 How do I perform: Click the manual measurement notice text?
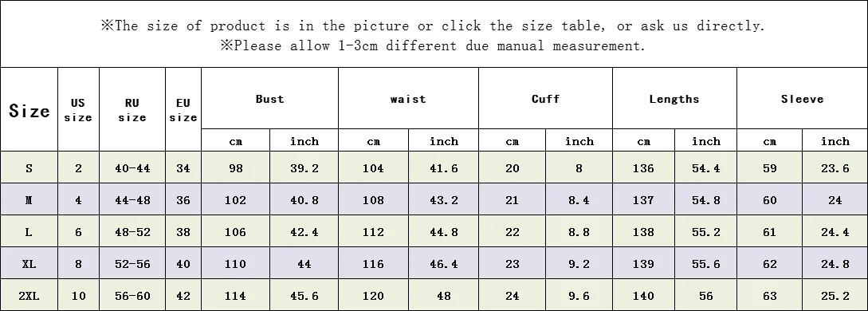[x=433, y=45]
